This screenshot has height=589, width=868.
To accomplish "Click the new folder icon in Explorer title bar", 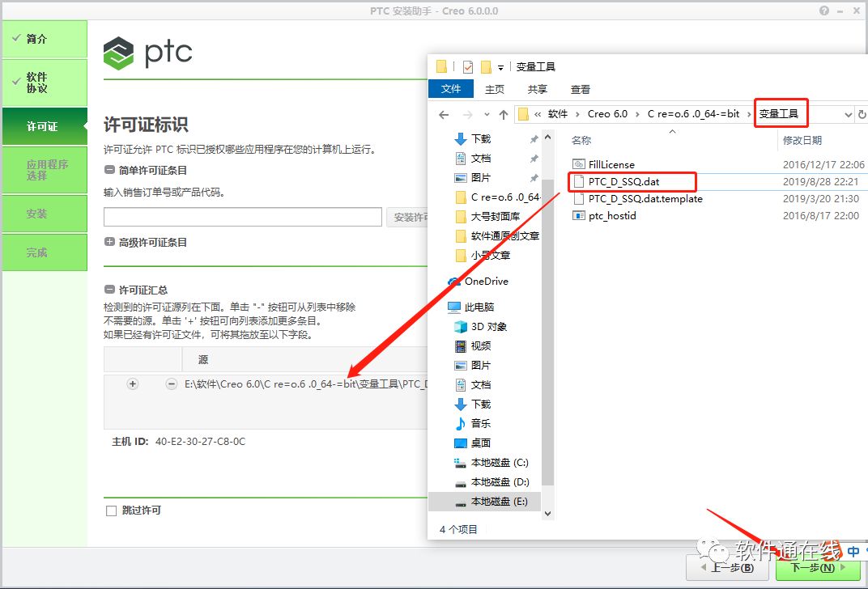I will [x=486, y=67].
